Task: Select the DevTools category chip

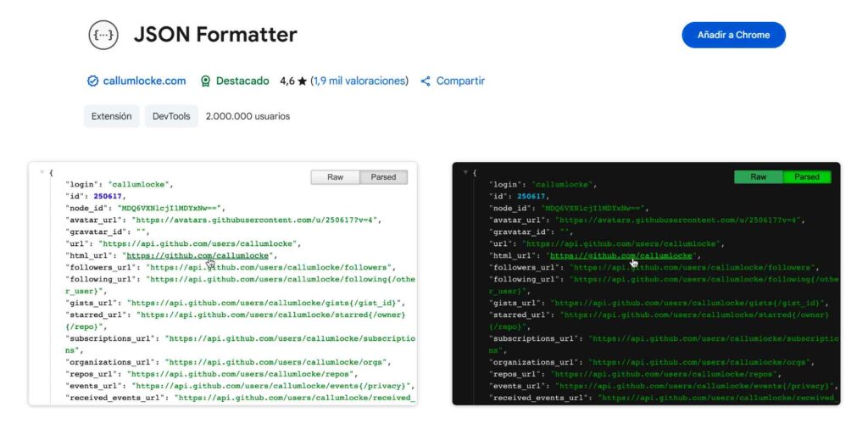Action: coord(171,116)
